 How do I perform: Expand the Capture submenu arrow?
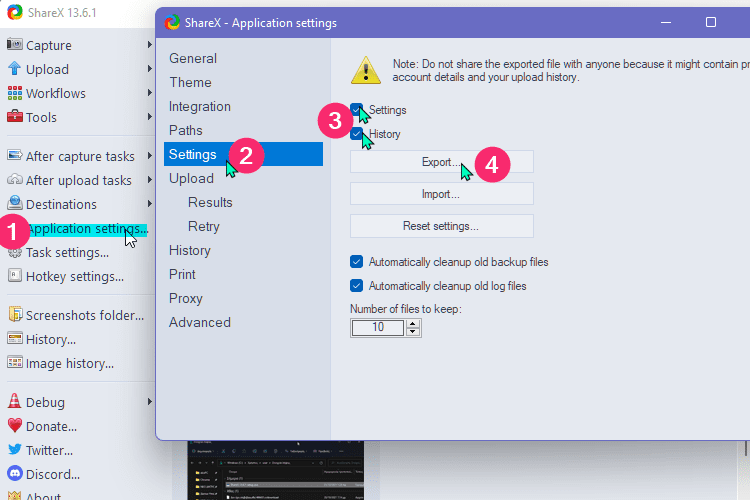point(150,44)
